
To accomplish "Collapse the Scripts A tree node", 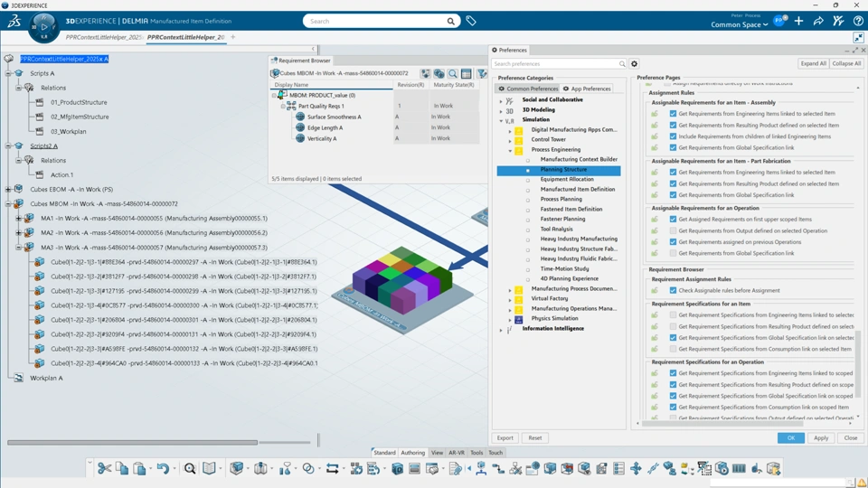I will coord(8,73).
